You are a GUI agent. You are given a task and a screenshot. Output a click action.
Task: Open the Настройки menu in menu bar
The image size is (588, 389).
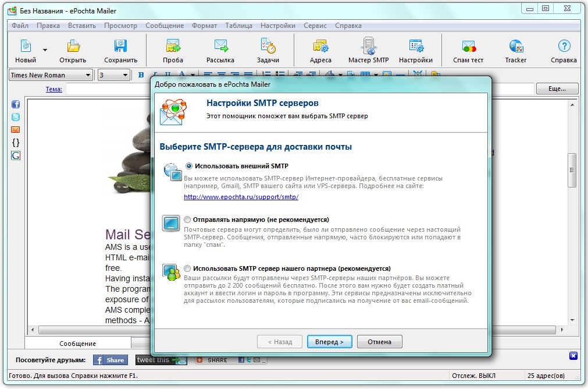pyautogui.click(x=278, y=26)
